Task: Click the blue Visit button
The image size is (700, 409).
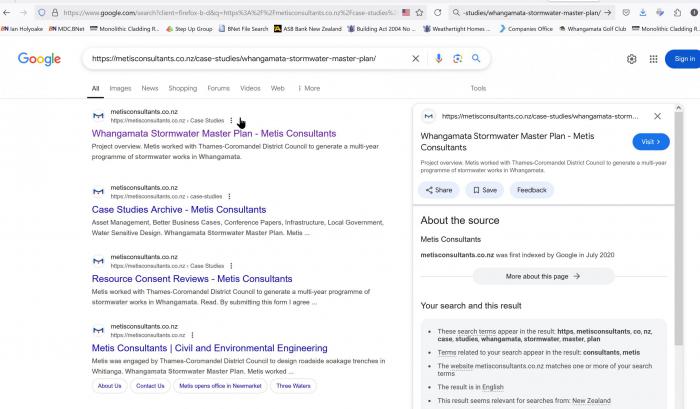Action: (x=651, y=142)
